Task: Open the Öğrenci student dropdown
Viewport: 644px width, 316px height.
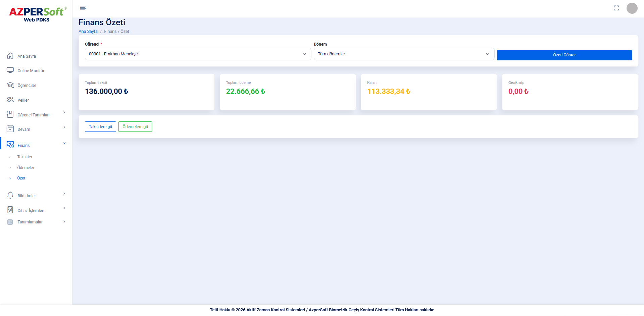Action: pyautogui.click(x=198, y=54)
